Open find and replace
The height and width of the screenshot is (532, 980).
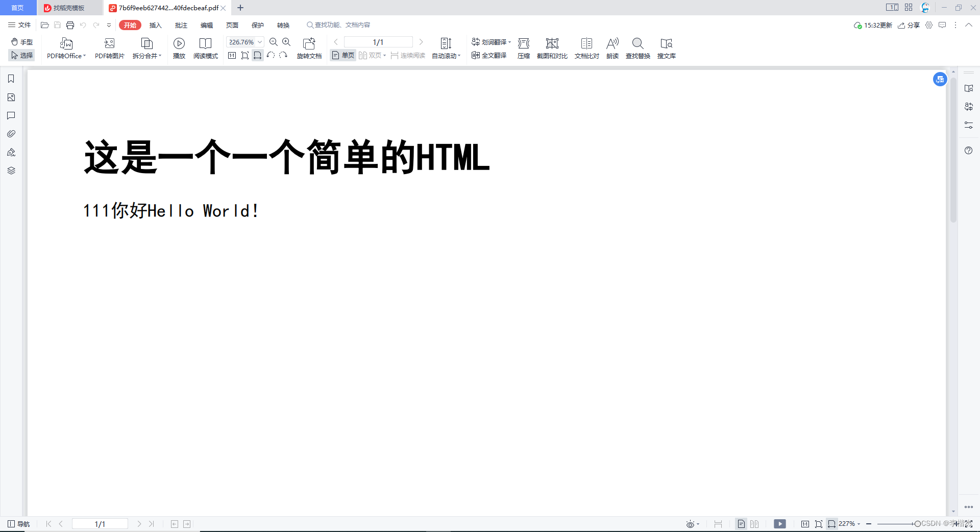[x=638, y=49]
